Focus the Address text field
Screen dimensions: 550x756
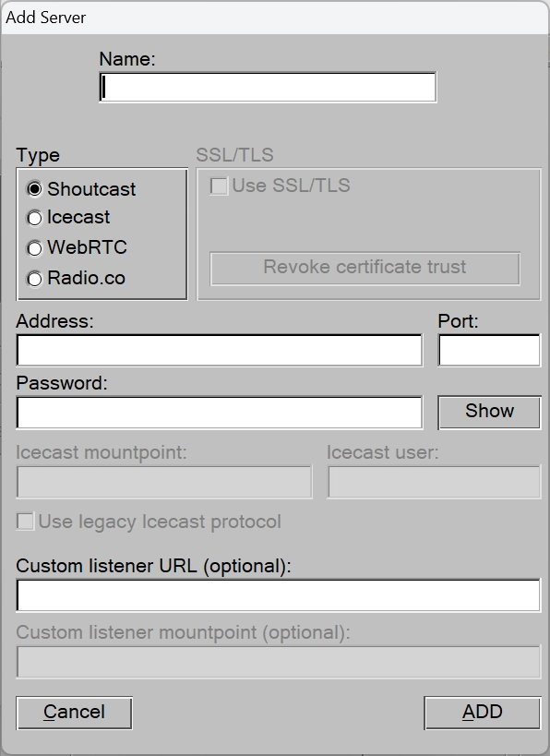[x=220, y=350]
